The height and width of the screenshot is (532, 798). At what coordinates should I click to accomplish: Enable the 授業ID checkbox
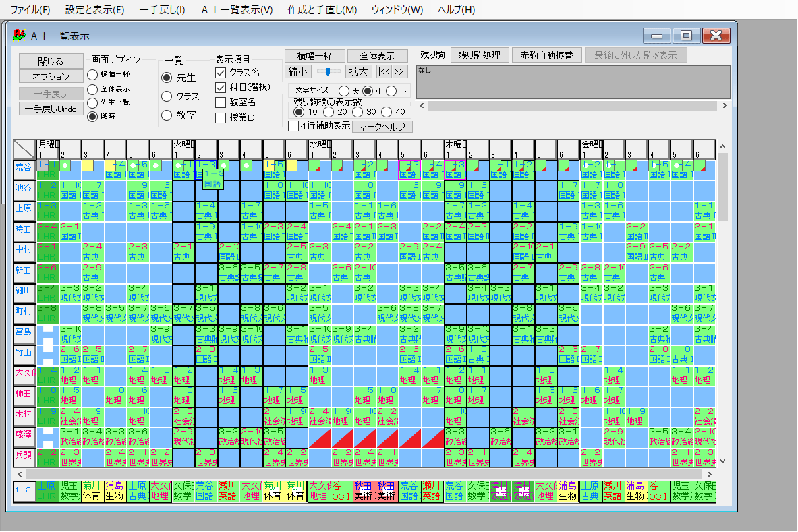click(221, 117)
